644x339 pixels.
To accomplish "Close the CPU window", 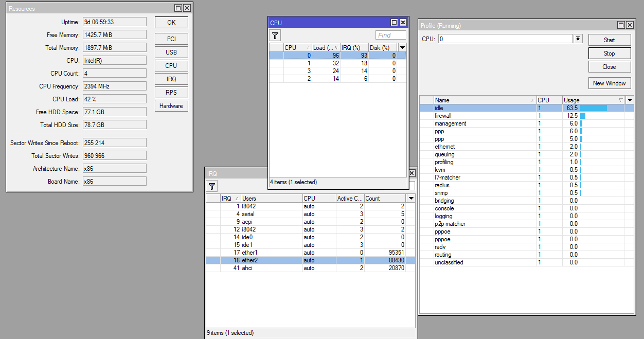I will [x=403, y=23].
